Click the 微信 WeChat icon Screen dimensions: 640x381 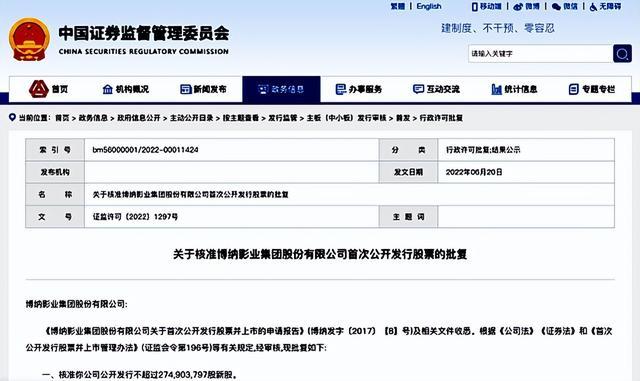click(556, 7)
